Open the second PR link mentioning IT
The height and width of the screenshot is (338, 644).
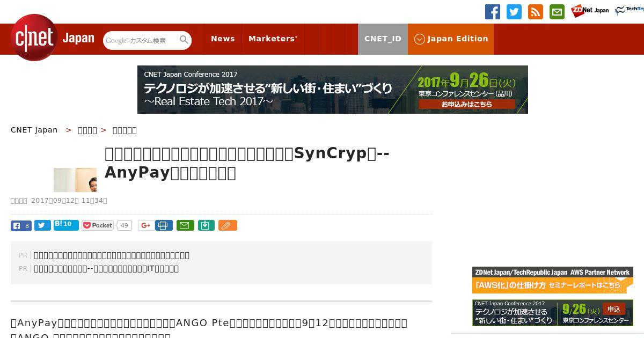point(106,269)
